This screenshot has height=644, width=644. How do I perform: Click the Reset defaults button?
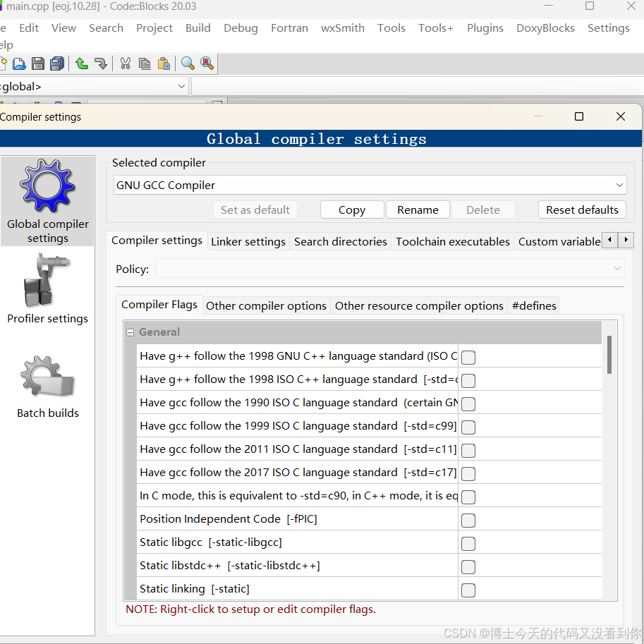[x=582, y=210]
